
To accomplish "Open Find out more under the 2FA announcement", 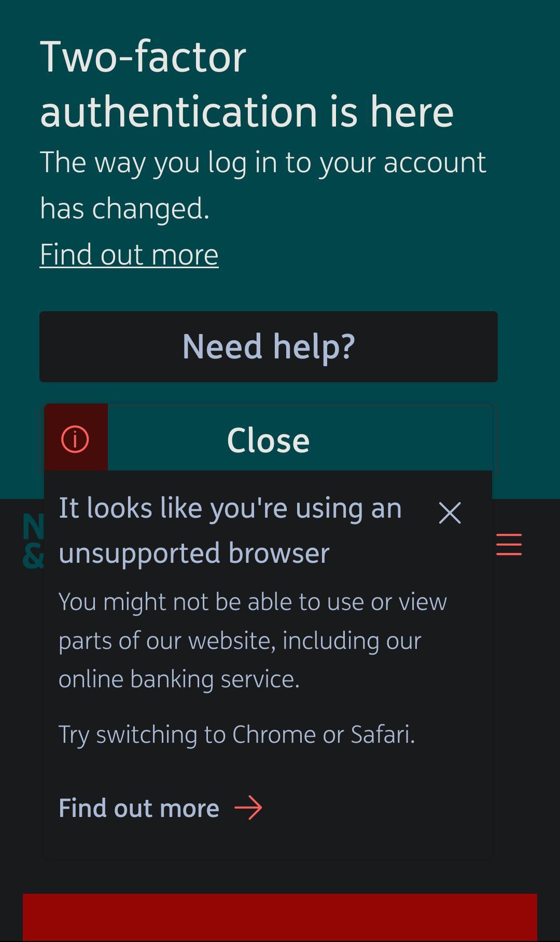I will 129,254.
